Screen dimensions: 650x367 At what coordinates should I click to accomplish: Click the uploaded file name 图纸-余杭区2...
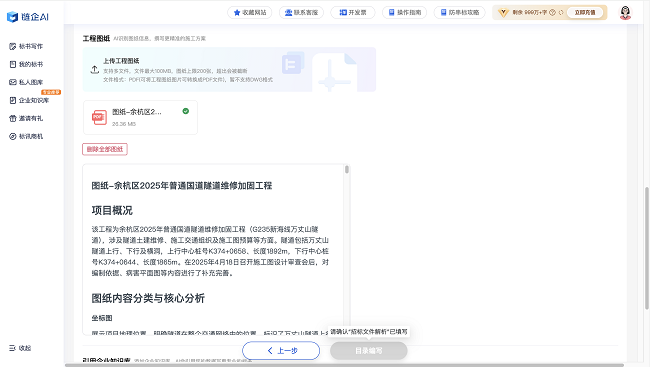(x=137, y=112)
